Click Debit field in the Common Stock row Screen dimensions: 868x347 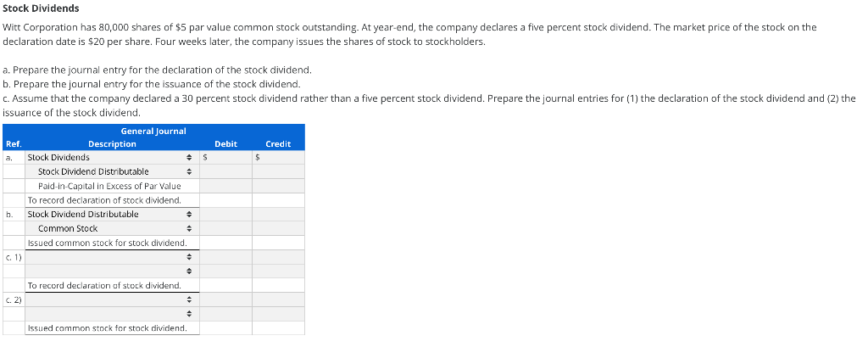point(225,228)
